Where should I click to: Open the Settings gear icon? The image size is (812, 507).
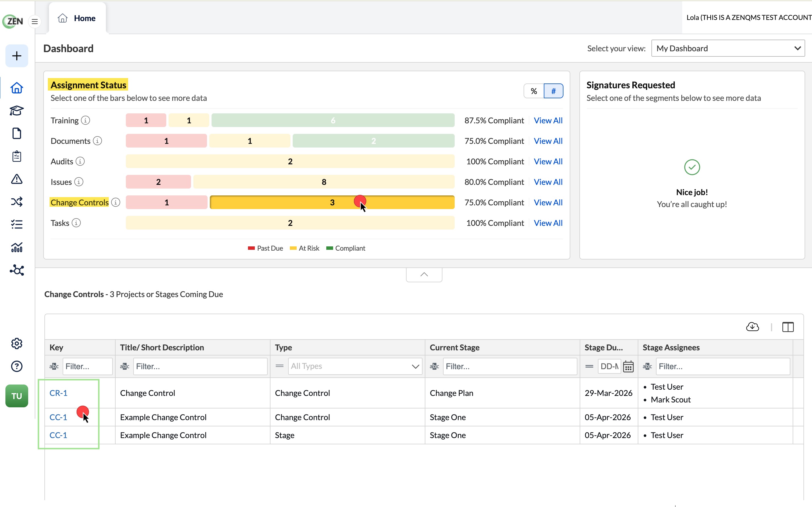tap(17, 344)
